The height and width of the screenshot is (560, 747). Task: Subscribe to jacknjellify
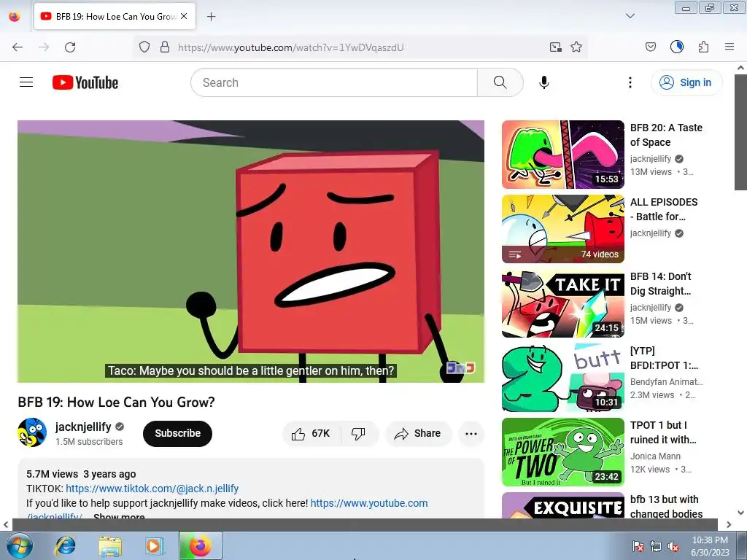[x=177, y=433]
